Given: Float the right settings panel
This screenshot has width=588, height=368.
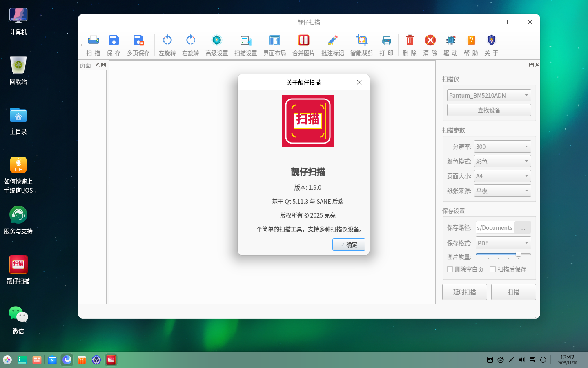Looking at the screenshot, I should click(x=531, y=65).
